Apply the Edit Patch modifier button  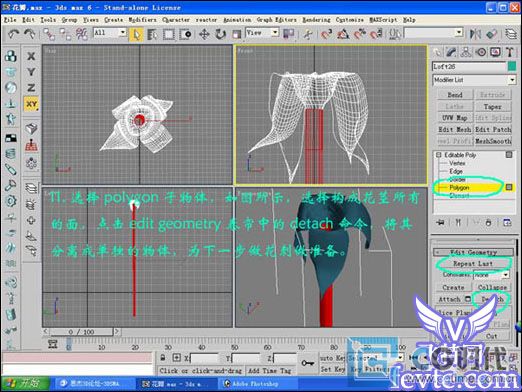[493, 129]
